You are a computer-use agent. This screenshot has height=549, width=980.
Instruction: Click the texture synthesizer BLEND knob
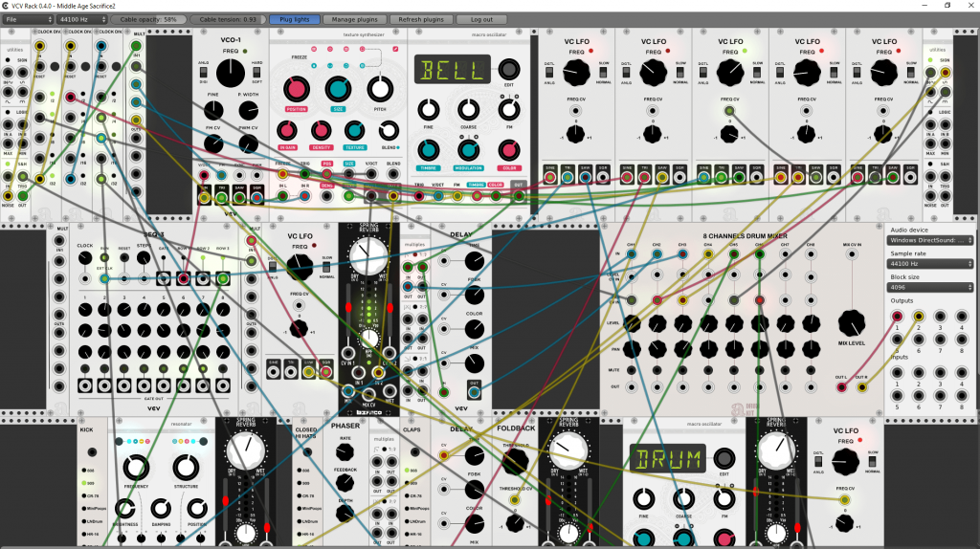coord(389,130)
